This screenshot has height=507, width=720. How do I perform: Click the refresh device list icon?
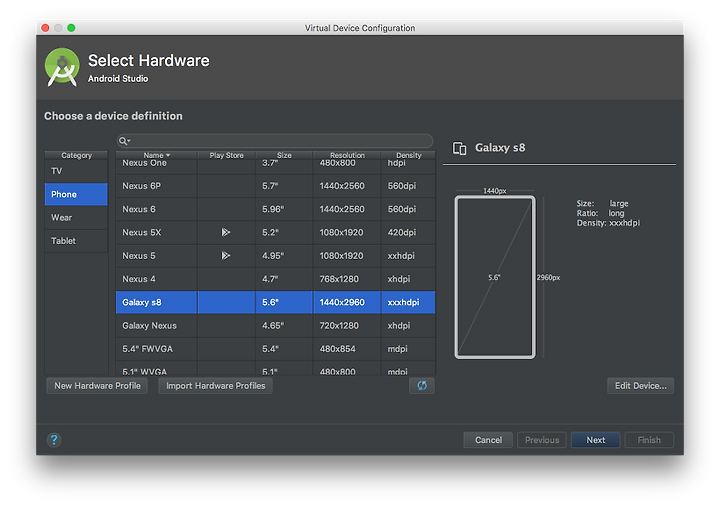[x=422, y=386]
